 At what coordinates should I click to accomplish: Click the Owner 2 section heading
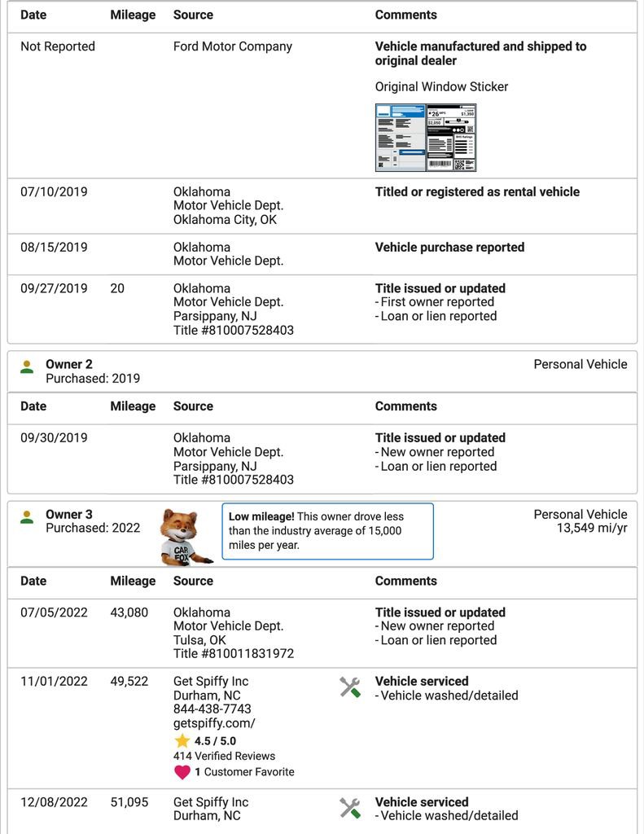point(69,365)
